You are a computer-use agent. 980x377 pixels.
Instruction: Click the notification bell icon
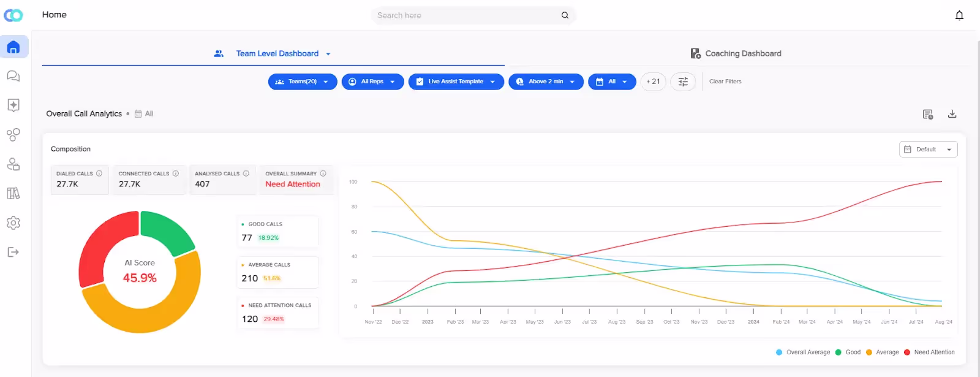(x=959, y=15)
